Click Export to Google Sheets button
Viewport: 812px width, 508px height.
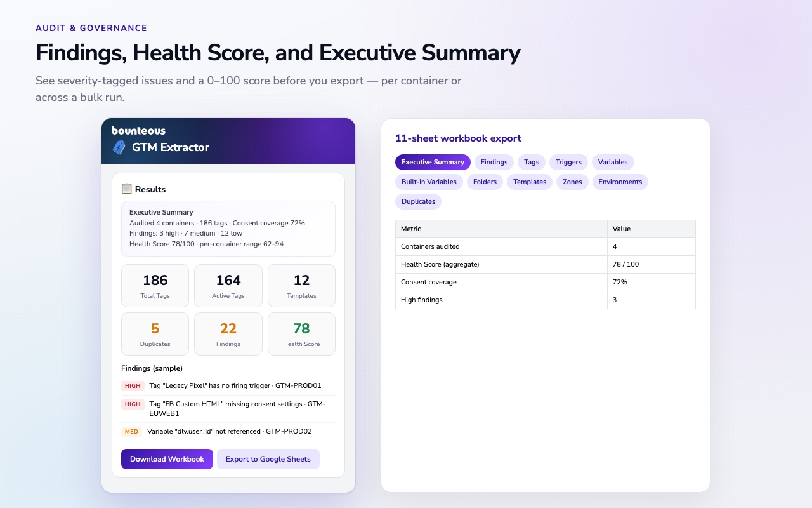[268, 459]
